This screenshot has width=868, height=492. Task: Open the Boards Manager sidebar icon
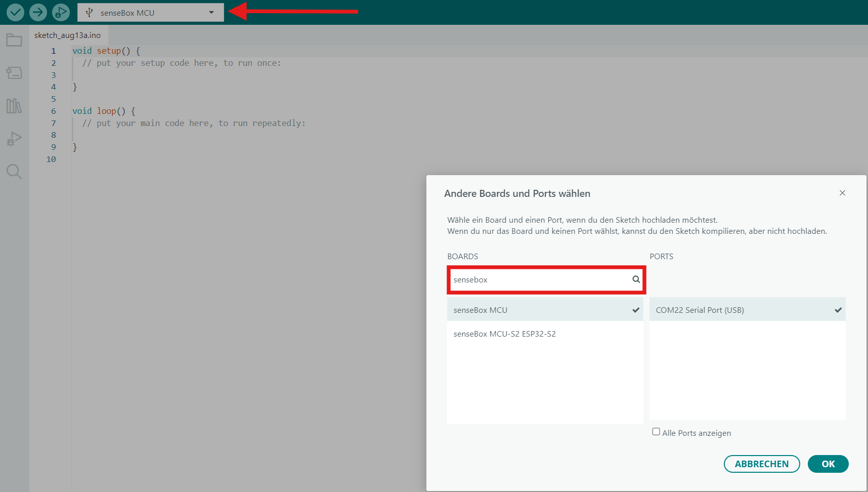(x=14, y=73)
